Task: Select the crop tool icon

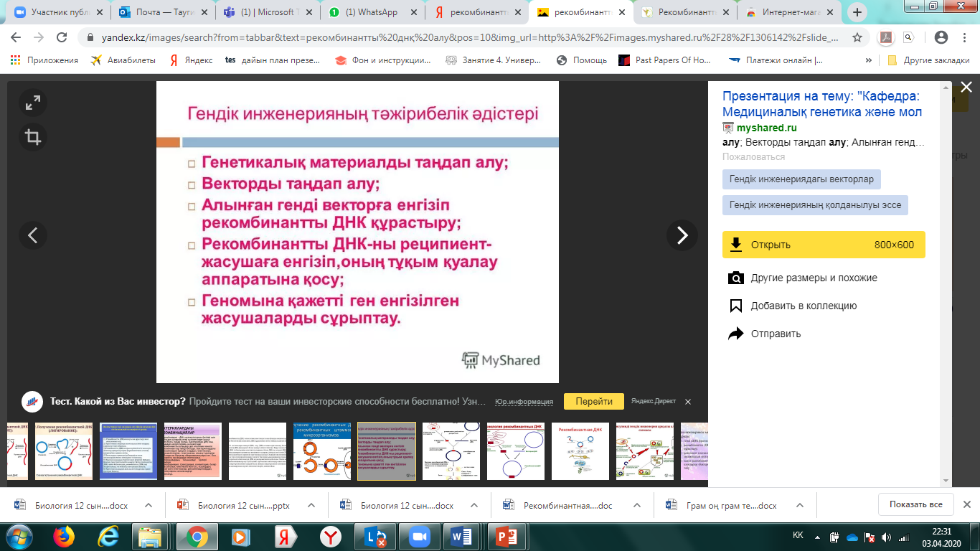Action: click(x=33, y=137)
